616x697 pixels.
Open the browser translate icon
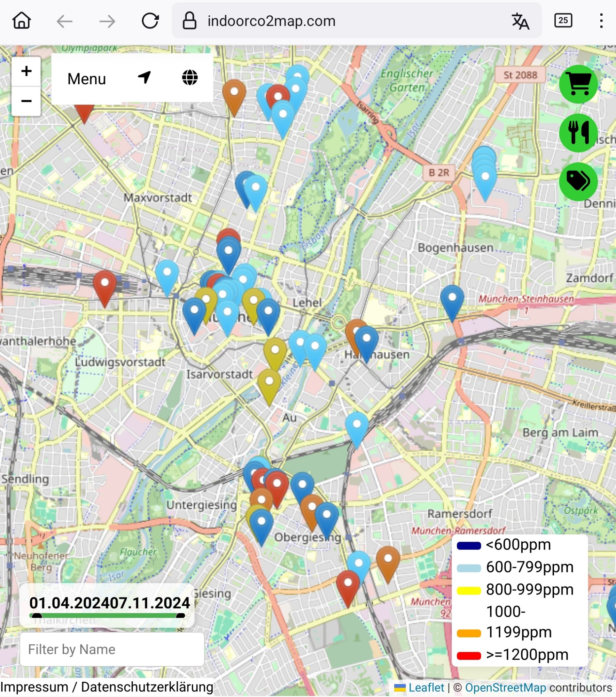520,21
